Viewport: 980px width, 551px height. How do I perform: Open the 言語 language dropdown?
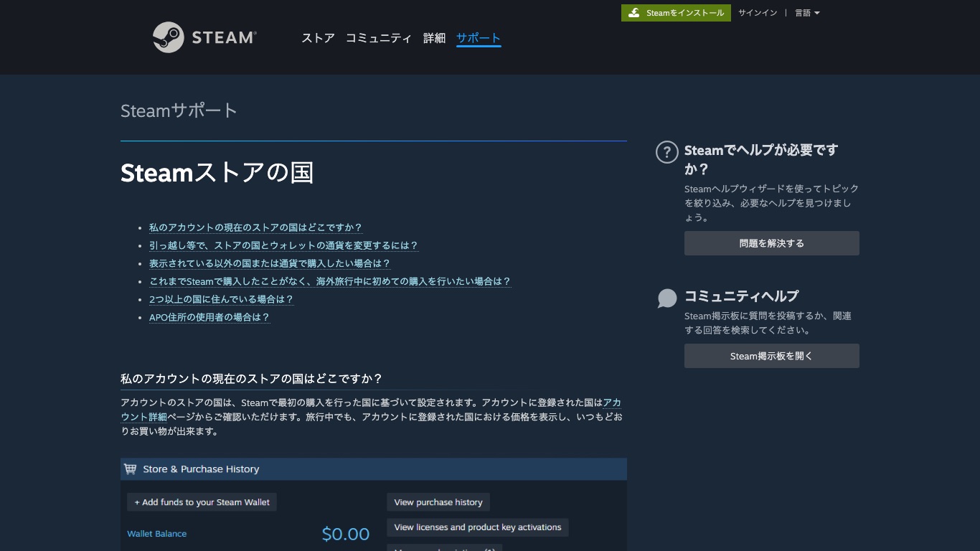[807, 13]
